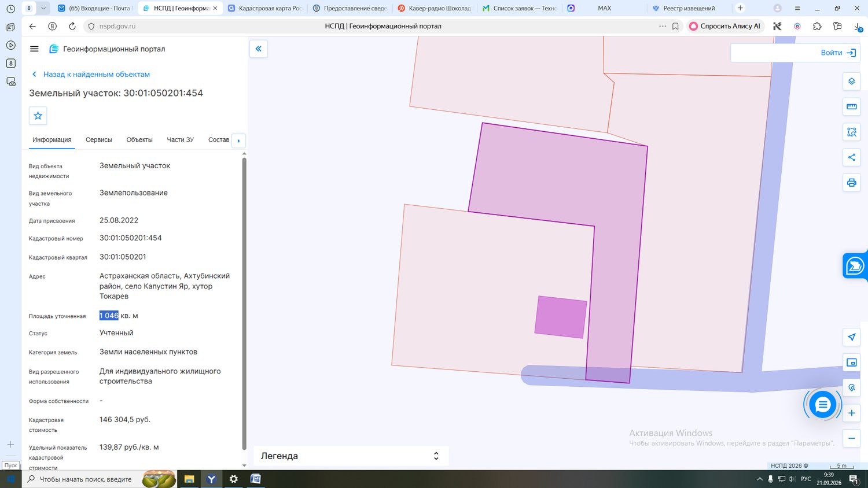Activate the area selection search tool
868x488 pixels.
click(x=851, y=132)
